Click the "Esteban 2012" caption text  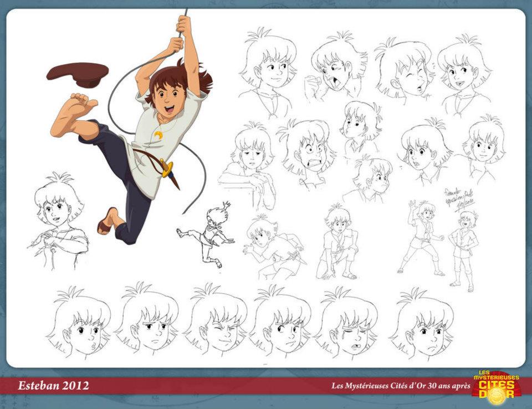[53, 386]
